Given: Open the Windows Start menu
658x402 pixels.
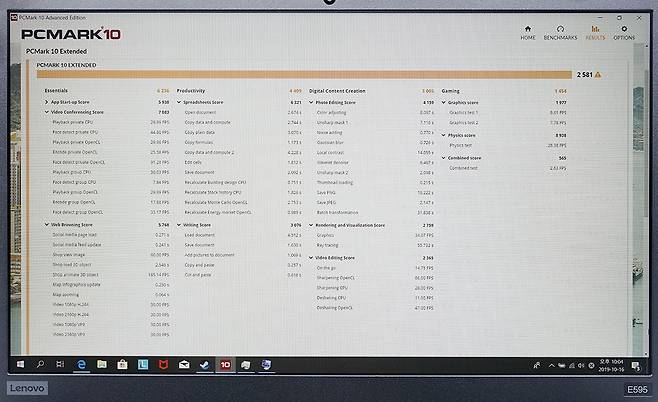Looking at the screenshot, I should click(x=20, y=364).
